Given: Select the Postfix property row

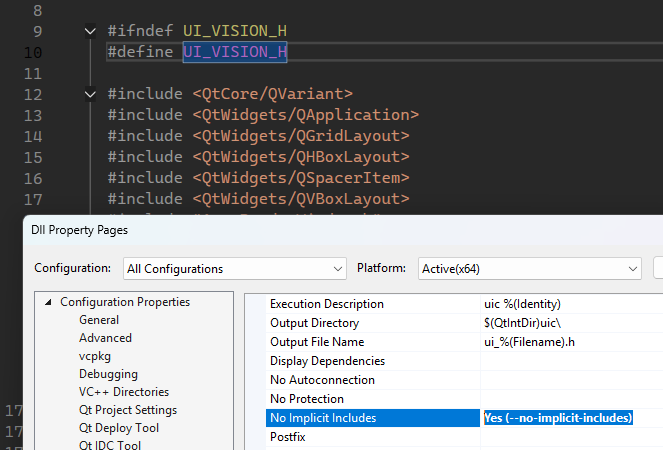Looking at the screenshot, I should (x=288, y=437).
